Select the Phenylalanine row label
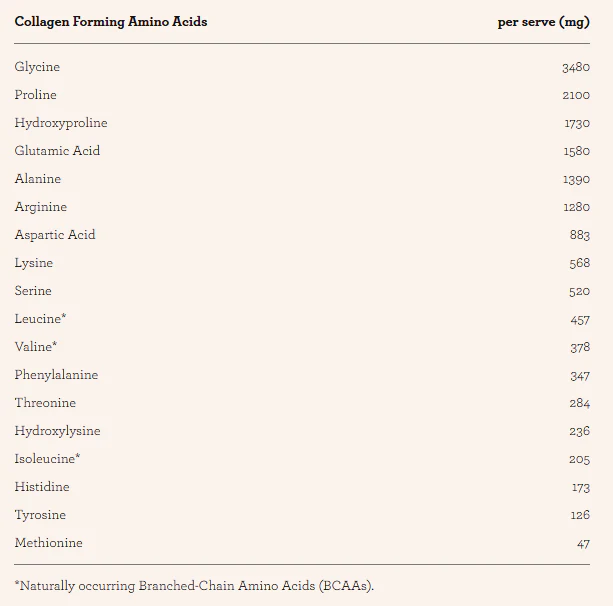Screen dimensions: 613x606 (56, 375)
